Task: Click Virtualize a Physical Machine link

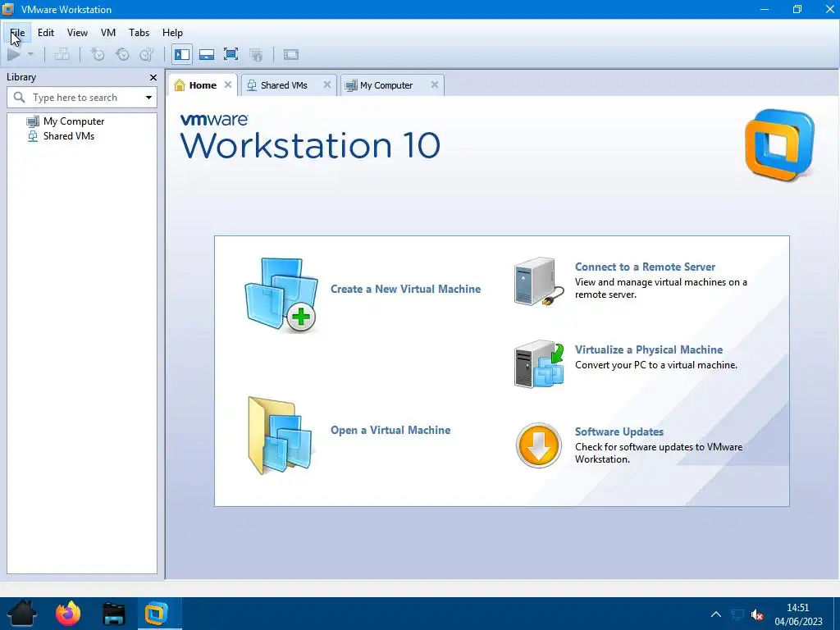Action: 649,349
